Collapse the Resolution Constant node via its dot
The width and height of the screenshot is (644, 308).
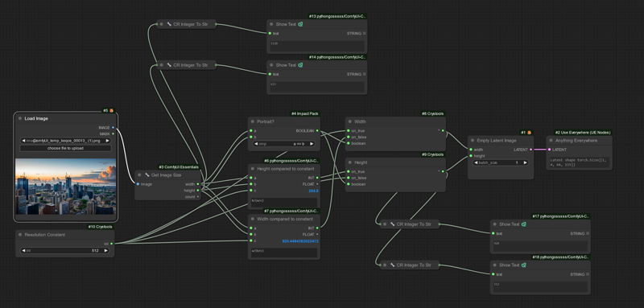(x=20, y=235)
